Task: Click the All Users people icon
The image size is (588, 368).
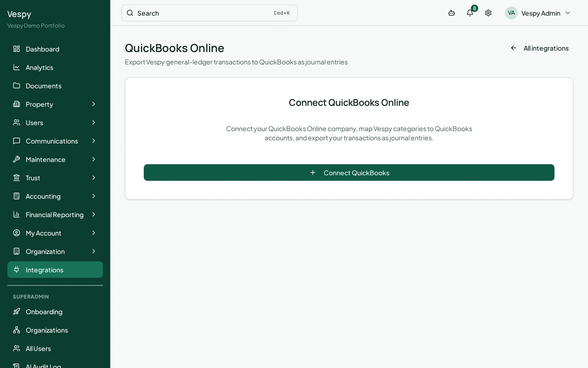Action: pyautogui.click(x=17, y=348)
